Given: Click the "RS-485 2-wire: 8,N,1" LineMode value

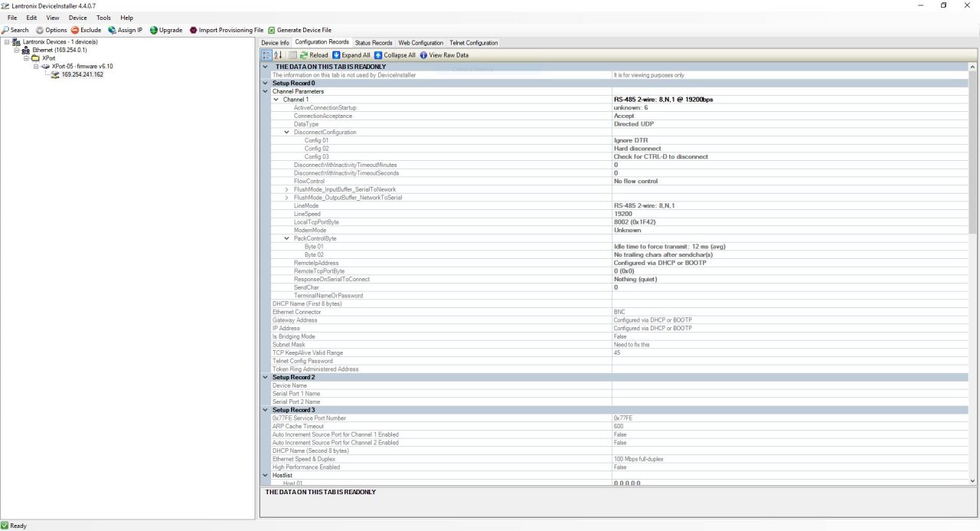Looking at the screenshot, I should click(644, 206).
